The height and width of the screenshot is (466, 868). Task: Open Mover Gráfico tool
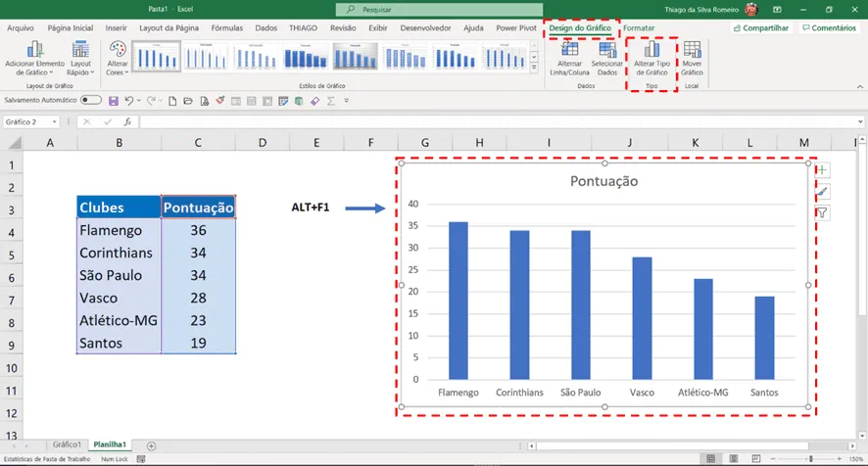point(692,58)
